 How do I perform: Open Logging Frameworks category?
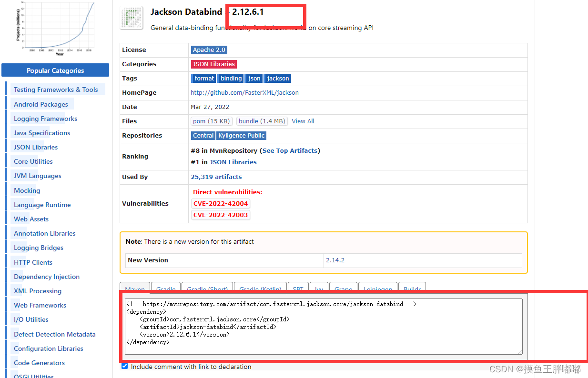pyautogui.click(x=45, y=119)
